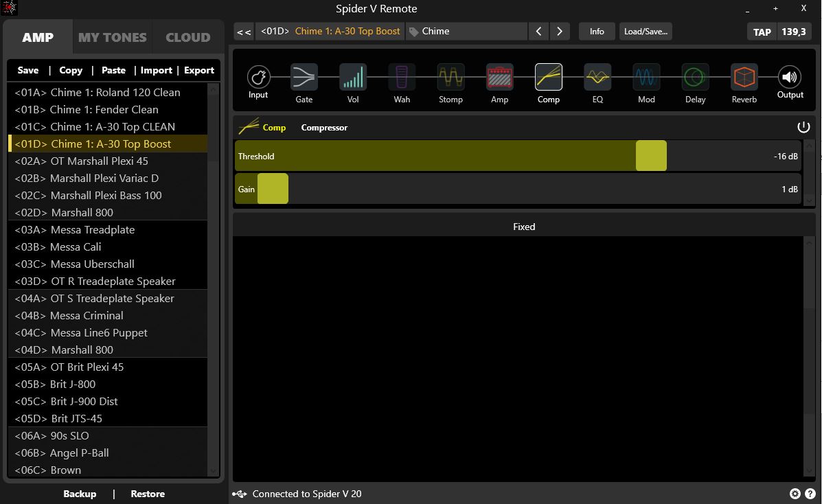Viewport: 822px width, 504px height.
Task: Go to previous preset with left chevron
Action: (538, 32)
